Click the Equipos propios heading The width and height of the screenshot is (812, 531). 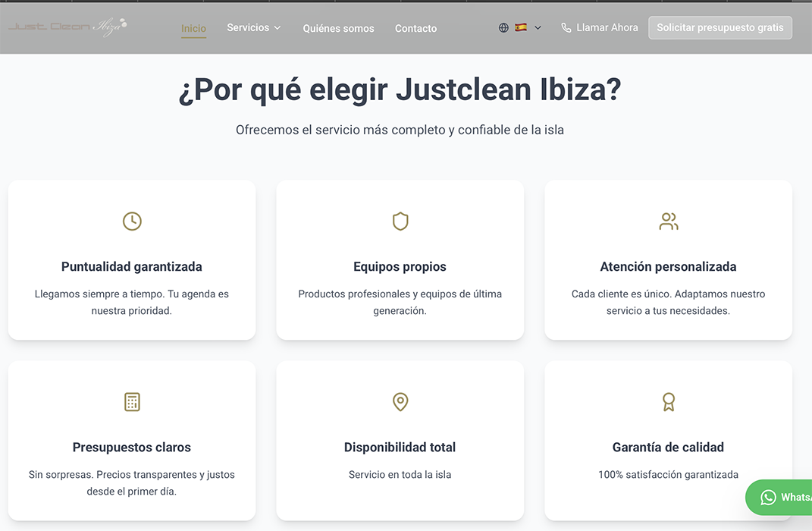[400, 267]
